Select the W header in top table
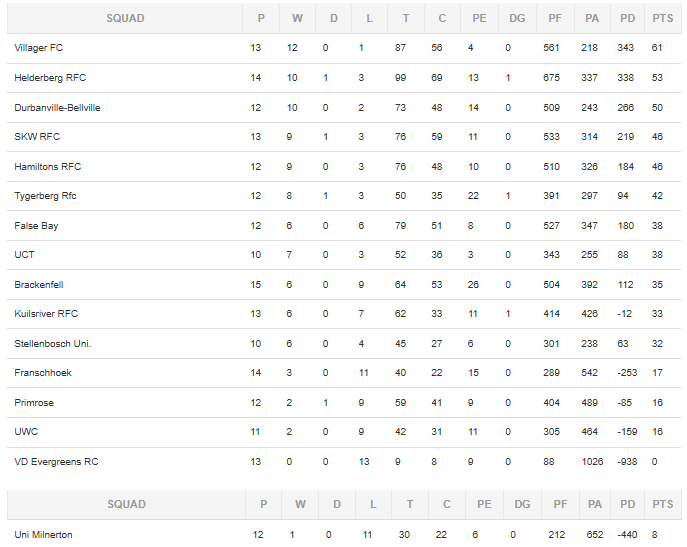 pyautogui.click(x=297, y=18)
